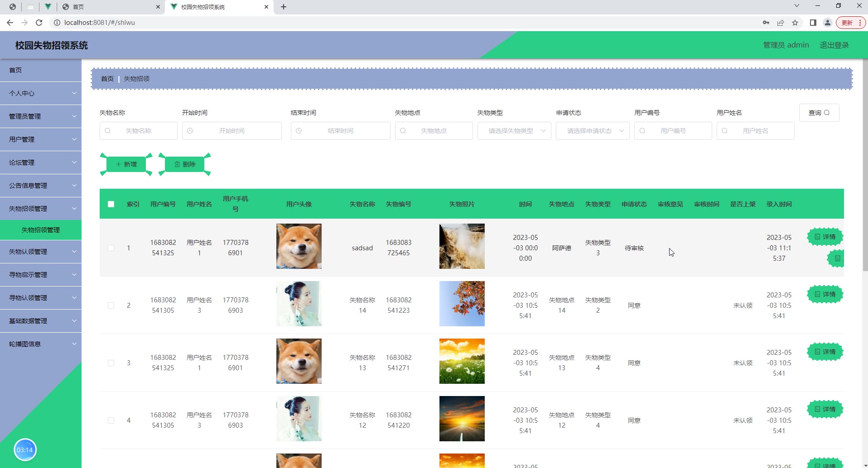Close the 首页 browser tab
This screenshot has height=468, width=868.
click(158, 7)
